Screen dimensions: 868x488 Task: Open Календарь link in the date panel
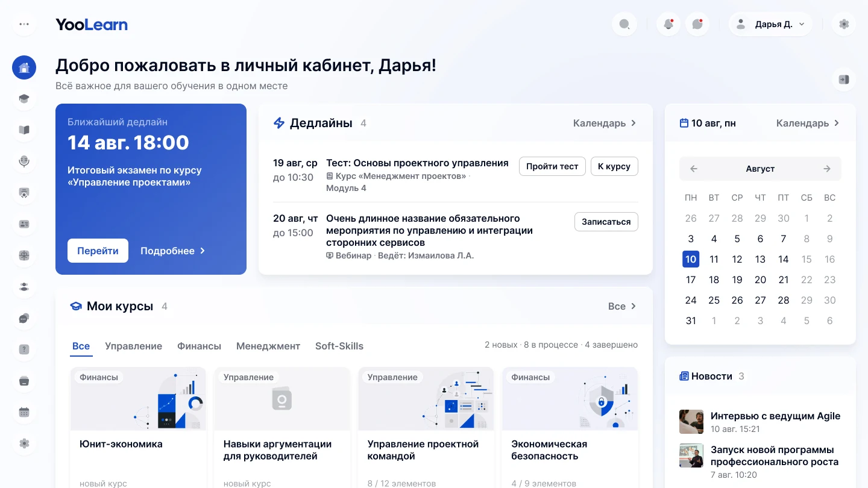coord(808,123)
